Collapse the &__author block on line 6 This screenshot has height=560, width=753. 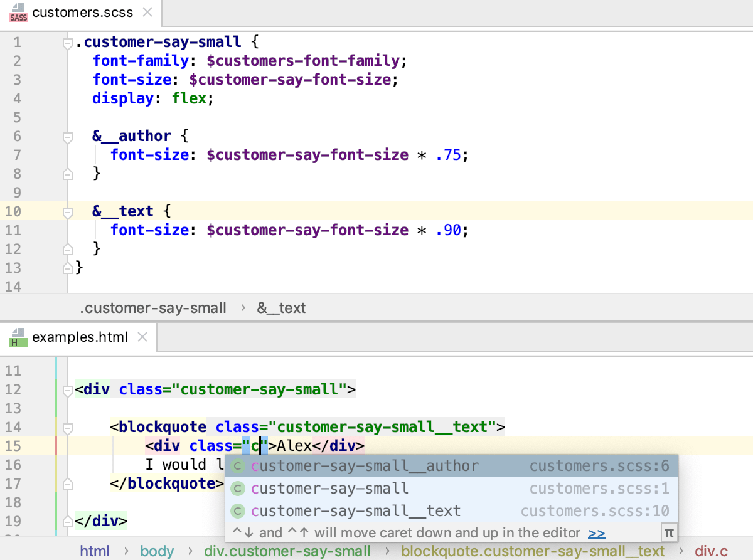pos(68,137)
